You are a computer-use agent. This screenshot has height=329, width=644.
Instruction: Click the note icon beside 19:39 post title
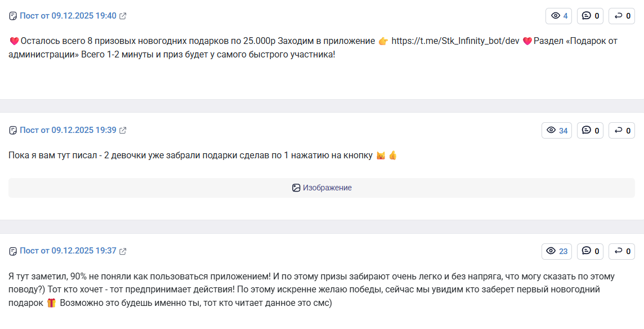coord(14,130)
